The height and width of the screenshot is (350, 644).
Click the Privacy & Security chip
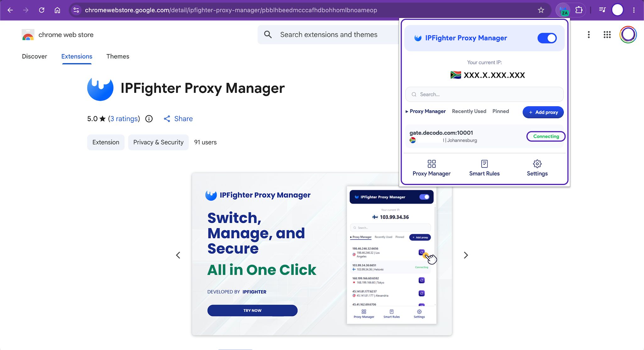click(x=158, y=142)
